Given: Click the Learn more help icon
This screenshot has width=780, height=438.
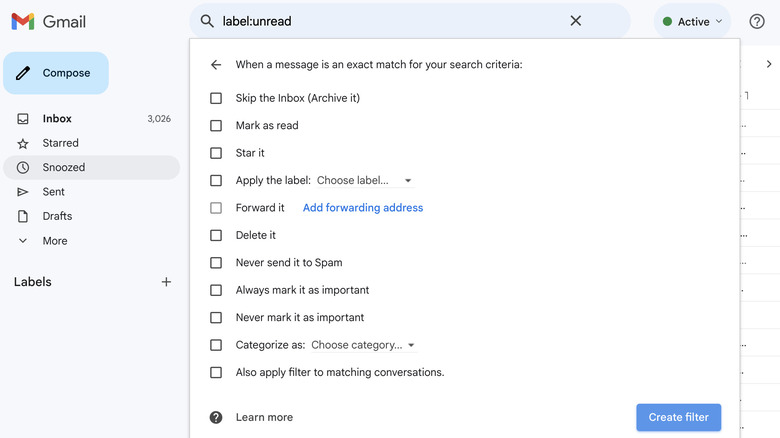Looking at the screenshot, I should [216, 417].
